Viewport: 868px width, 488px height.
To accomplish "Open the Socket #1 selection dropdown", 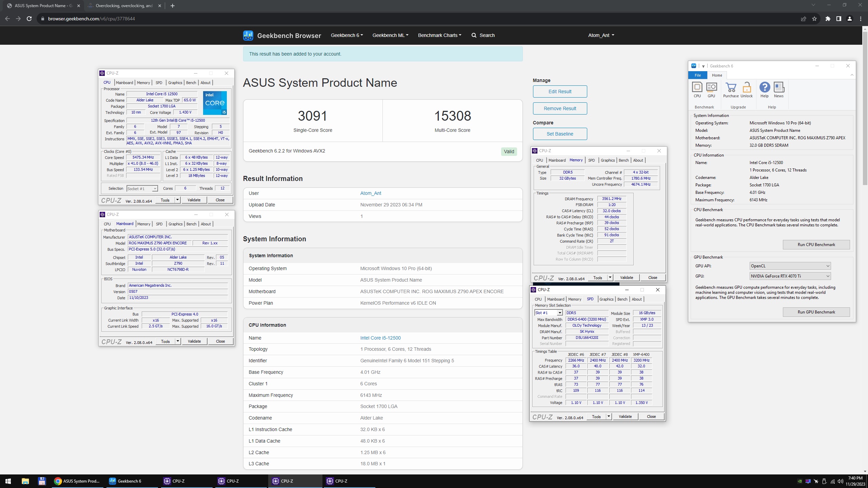I will pos(142,188).
